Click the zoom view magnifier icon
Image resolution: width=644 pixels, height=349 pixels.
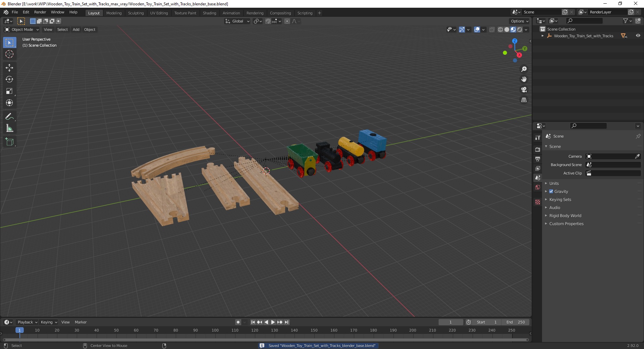524,69
